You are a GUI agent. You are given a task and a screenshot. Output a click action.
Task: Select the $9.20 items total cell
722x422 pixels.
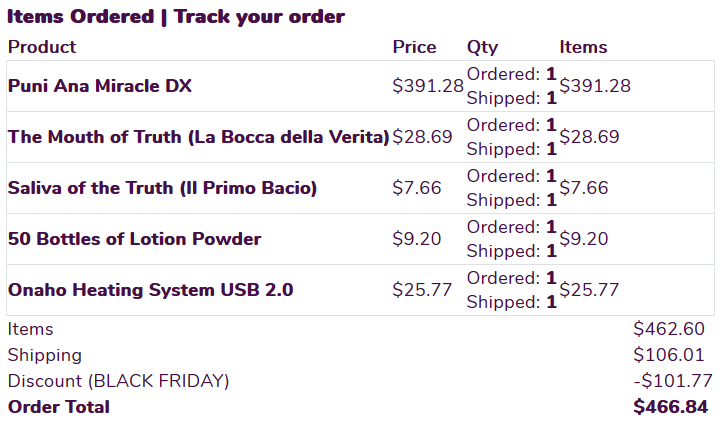click(x=584, y=239)
